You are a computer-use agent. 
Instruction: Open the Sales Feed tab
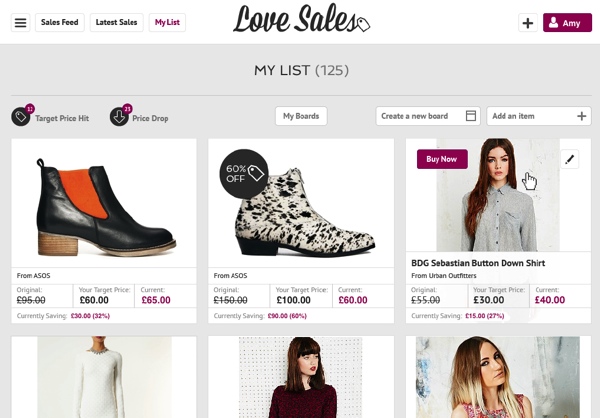coord(60,23)
